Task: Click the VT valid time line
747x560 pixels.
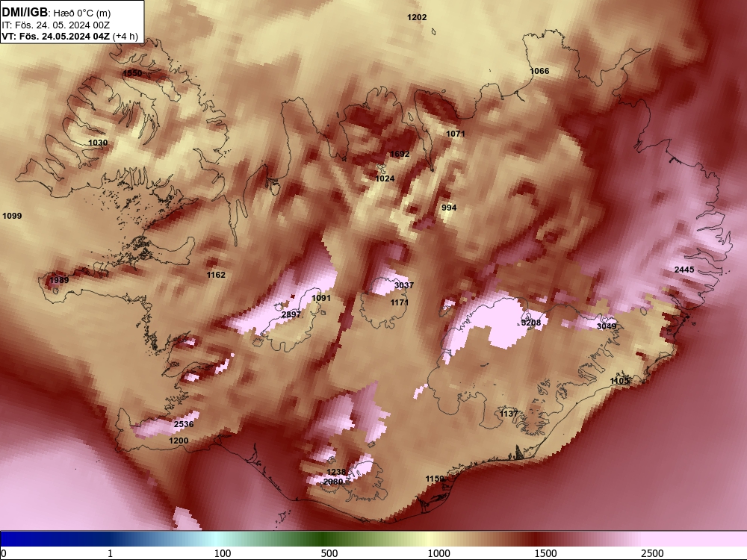Action: [x=70, y=36]
